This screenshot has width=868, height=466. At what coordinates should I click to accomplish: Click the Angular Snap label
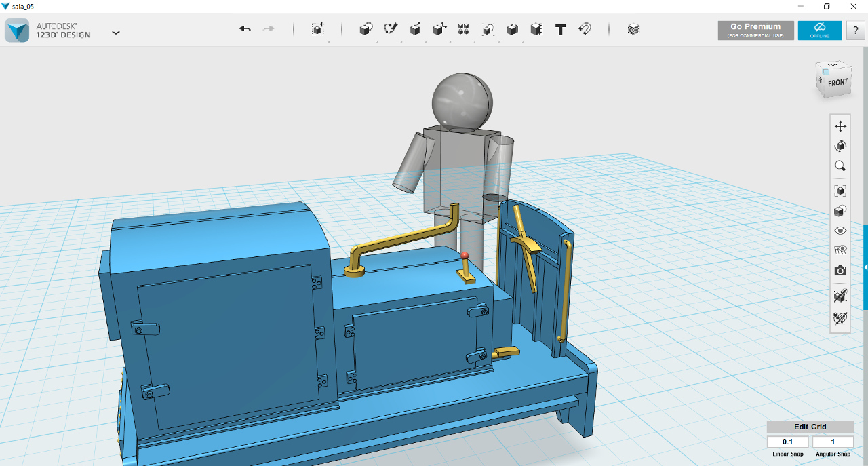[833, 454]
